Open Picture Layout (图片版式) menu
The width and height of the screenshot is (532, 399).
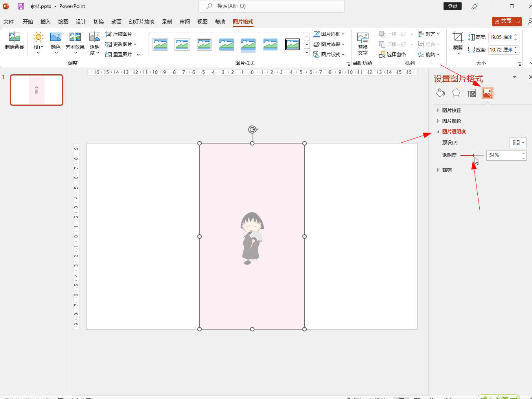pyautogui.click(x=329, y=55)
